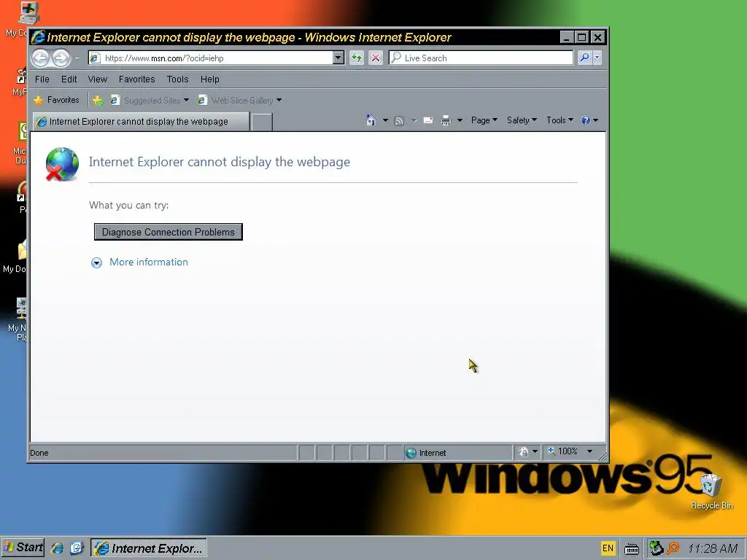This screenshot has width=747, height=560.
Task: Open the Tools command bar menu
Action: pos(560,120)
